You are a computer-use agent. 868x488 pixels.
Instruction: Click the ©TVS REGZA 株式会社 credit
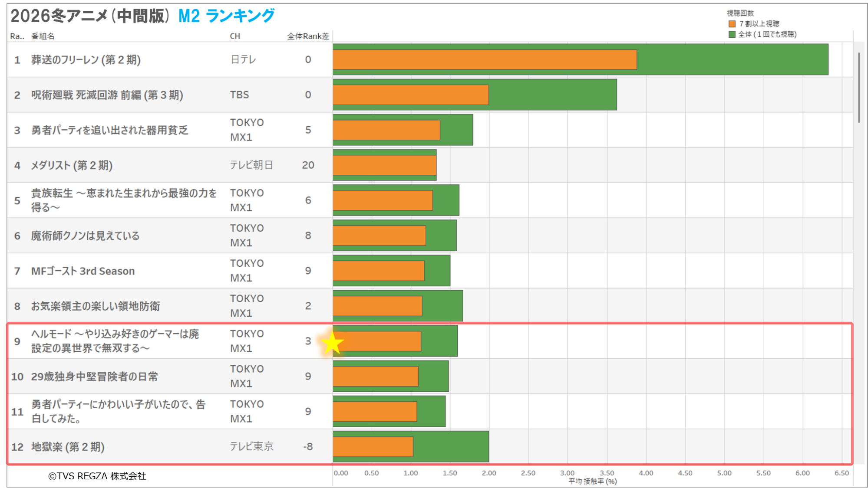tap(97, 476)
